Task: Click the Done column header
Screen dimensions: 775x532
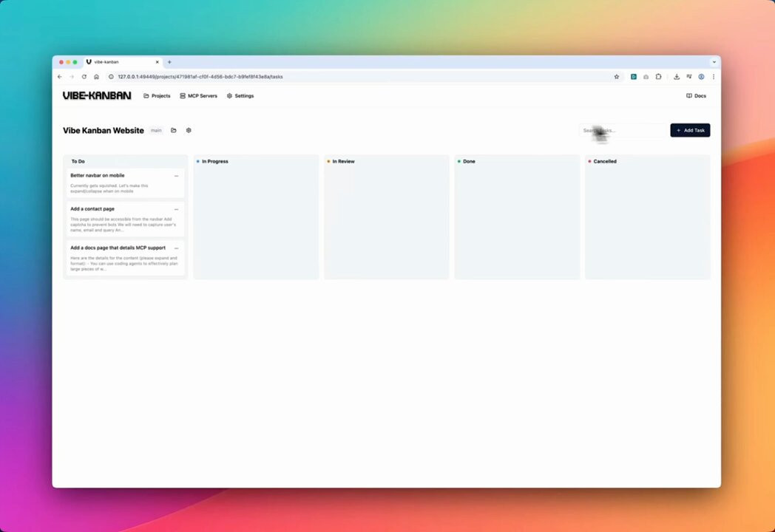Action: click(469, 162)
